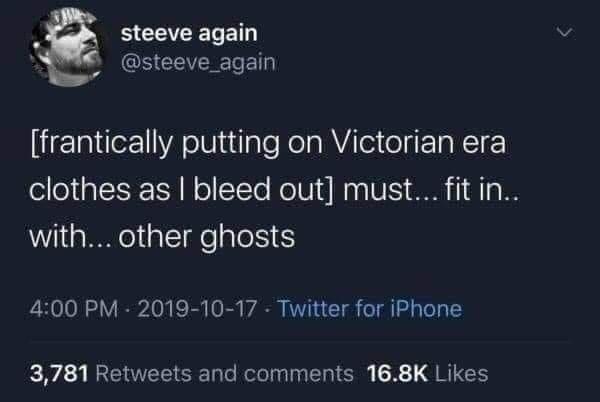Viewport: 600px width, 402px height.
Task: Open the 'Twitter for iPhone' source link
Action: 370,309
